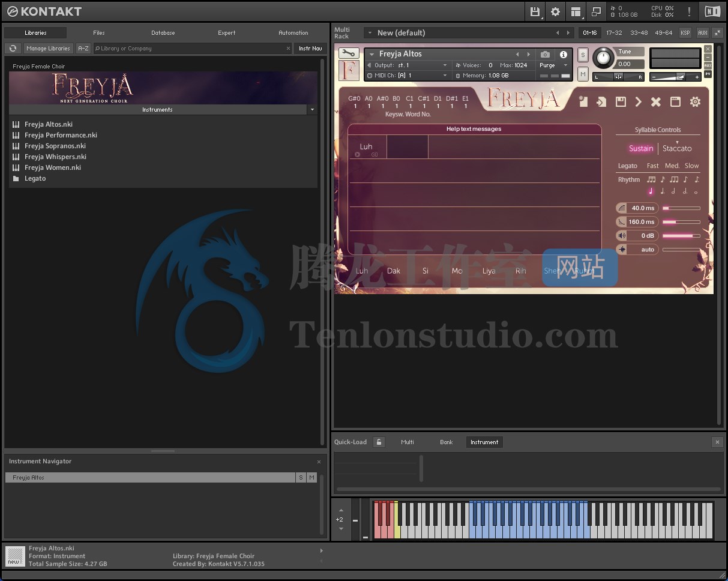
Task: Click the Tune knob
Action: (x=603, y=58)
